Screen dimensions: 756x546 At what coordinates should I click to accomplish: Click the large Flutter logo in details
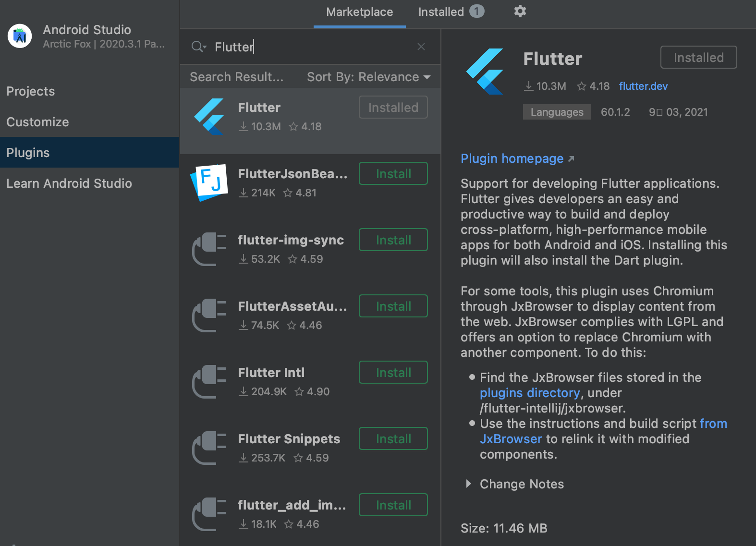coord(485,72)
